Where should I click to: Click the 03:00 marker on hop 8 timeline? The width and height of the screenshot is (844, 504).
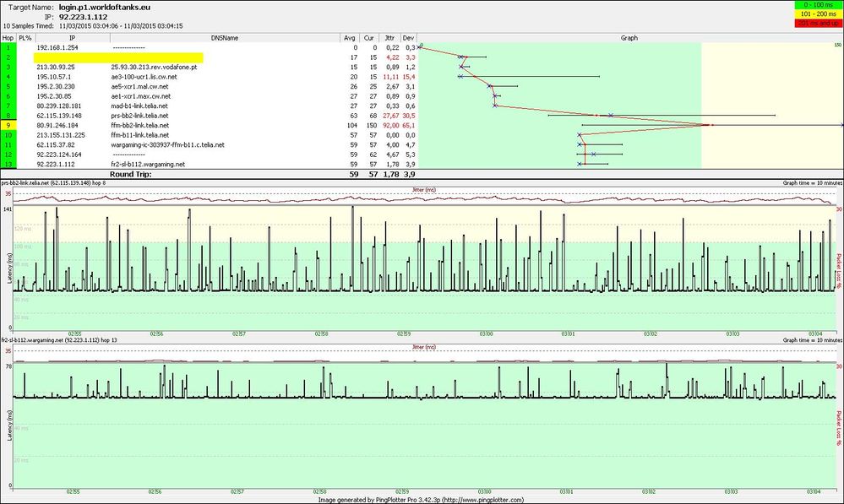(485, 333)
